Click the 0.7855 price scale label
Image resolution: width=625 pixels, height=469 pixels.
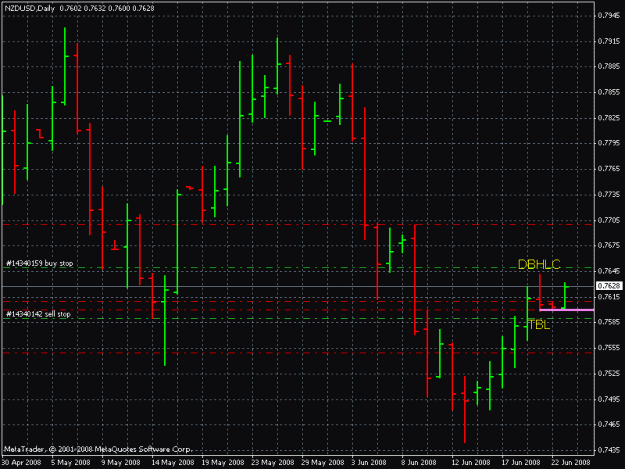coord(609,92)
